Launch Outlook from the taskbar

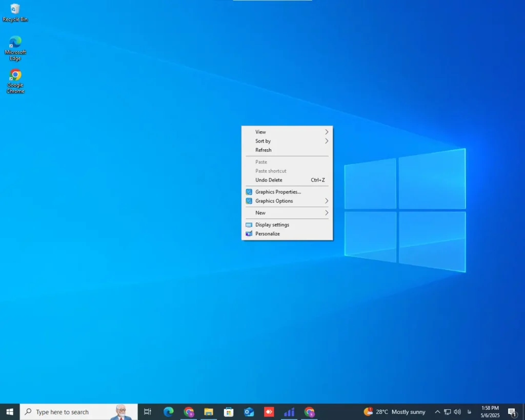click(249, 412)
